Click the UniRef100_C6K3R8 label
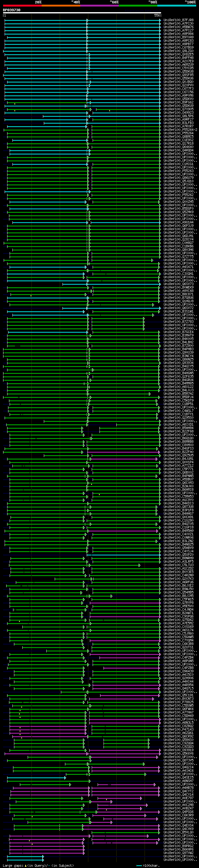Viewport: 199px width, 868px height. coord(178,644)
